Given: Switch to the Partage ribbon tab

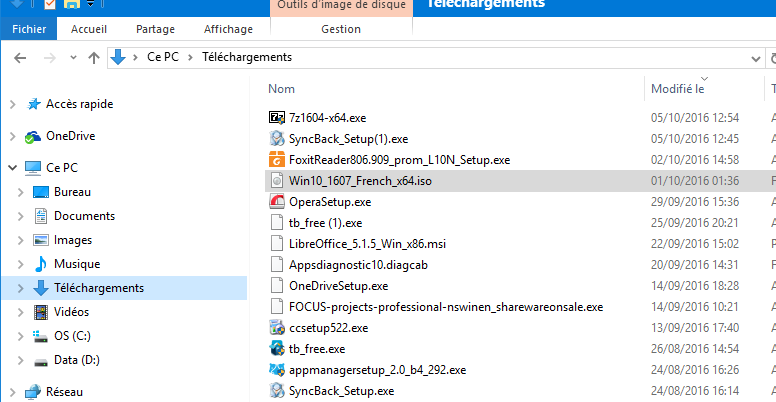Looking at the screenshot, I should (x=155, y=29).
